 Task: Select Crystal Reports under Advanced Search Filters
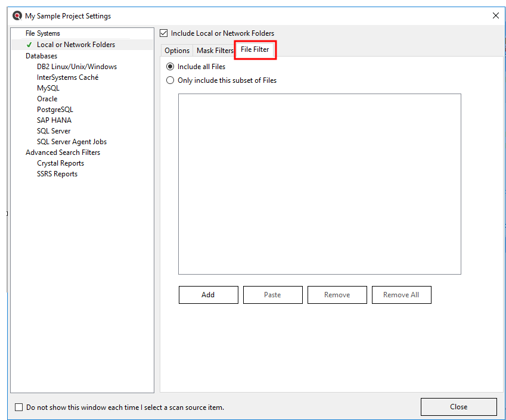click(x=60, y=163)
